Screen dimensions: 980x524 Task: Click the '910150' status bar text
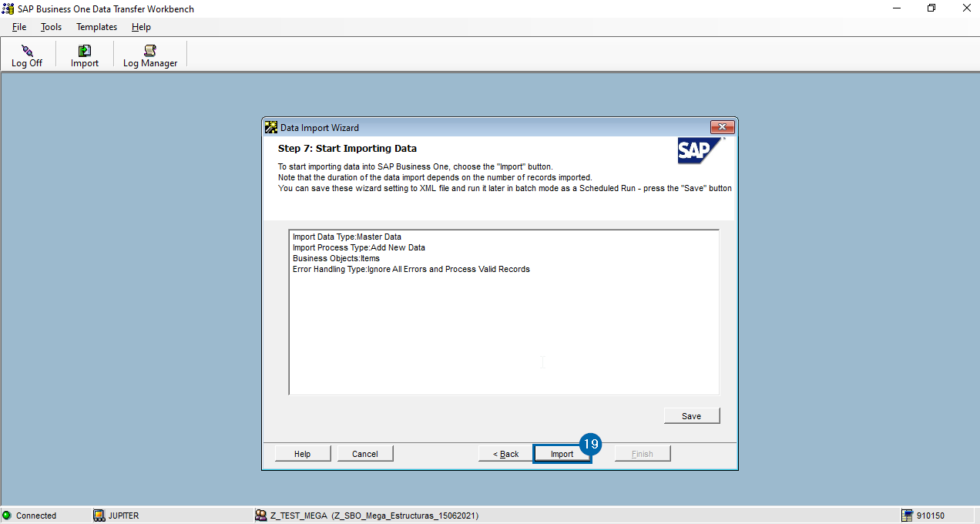[x=931, y=516]
